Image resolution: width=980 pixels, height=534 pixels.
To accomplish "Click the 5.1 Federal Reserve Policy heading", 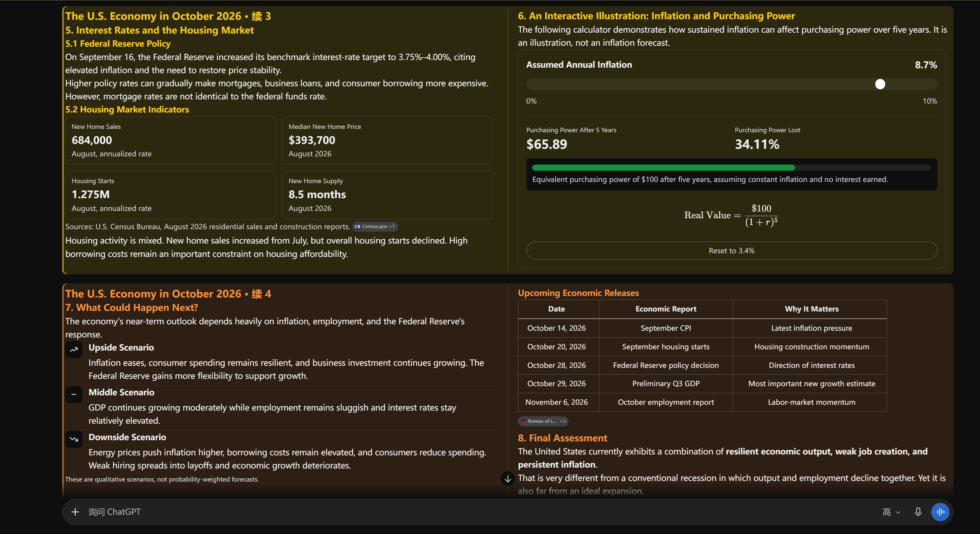I will pyautogui.click(x=118, y=44).
